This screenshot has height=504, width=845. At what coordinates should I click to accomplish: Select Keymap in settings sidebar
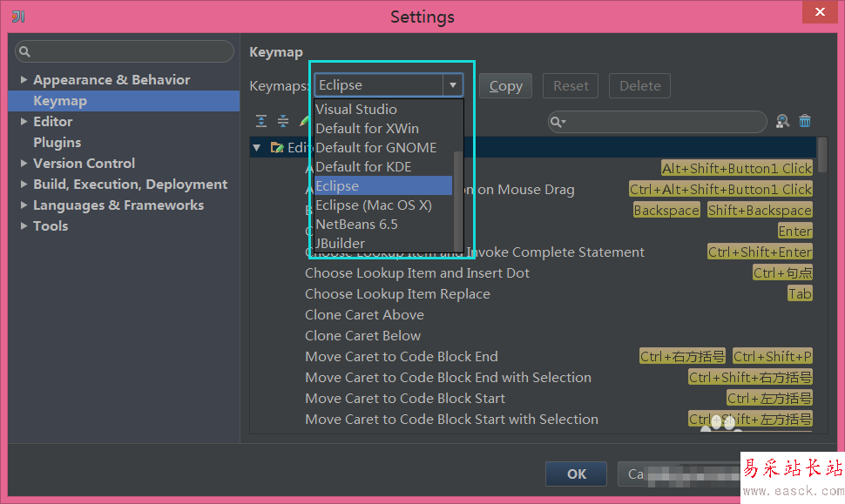124,101
